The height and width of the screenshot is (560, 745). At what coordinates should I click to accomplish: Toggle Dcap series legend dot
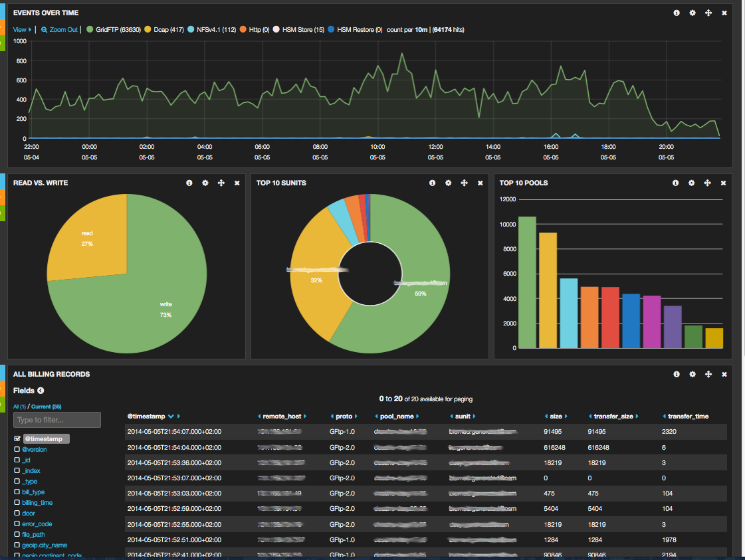point(148,29)
